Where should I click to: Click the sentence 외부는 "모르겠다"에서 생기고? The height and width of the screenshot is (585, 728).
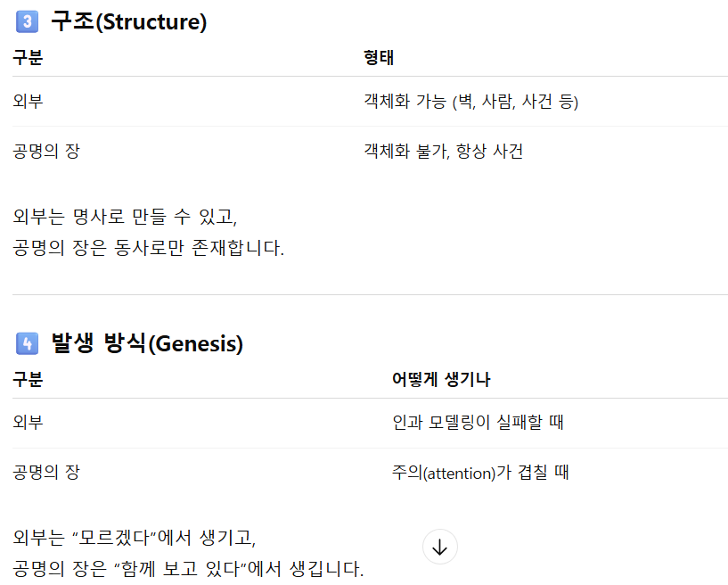point(135,538)
